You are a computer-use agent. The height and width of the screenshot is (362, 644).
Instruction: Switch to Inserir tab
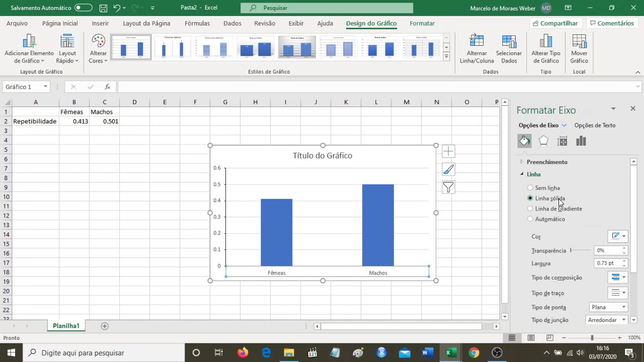pyautogui.click(x=100, y=23)
